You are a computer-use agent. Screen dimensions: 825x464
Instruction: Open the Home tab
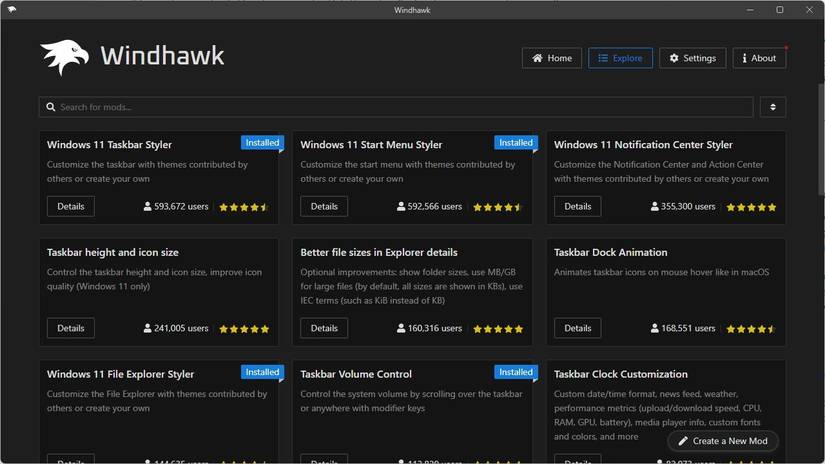551,58
